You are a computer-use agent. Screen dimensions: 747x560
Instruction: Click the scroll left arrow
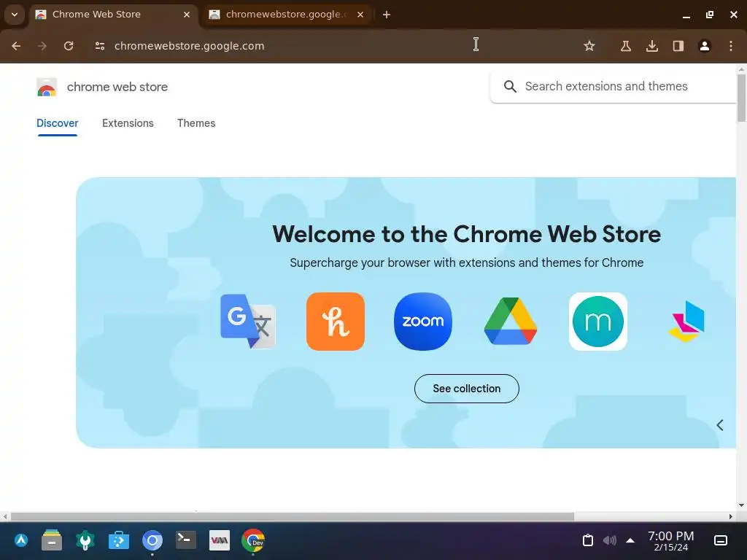click(5, 517)
